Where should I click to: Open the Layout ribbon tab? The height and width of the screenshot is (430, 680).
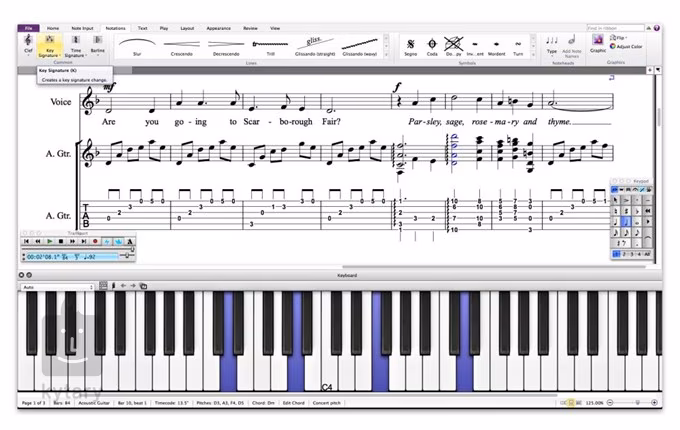pyautogui.click(x=187, y=28)
